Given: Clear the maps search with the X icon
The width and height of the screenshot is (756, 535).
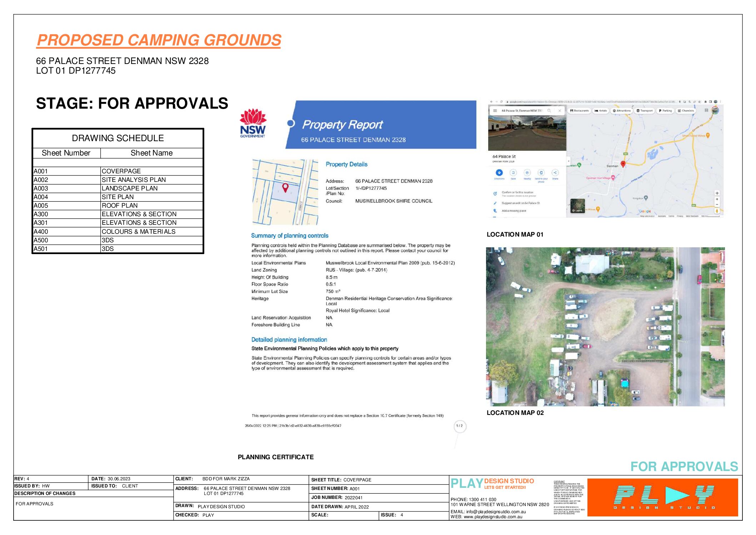Looking at the screenshot, I should (560, 111).
